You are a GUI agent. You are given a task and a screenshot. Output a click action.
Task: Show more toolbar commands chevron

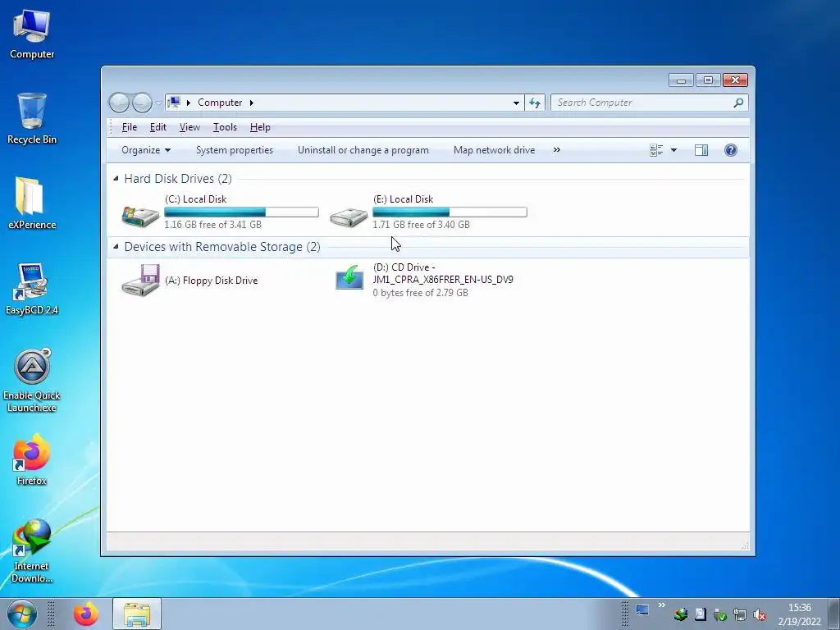(x=557, y=150)
